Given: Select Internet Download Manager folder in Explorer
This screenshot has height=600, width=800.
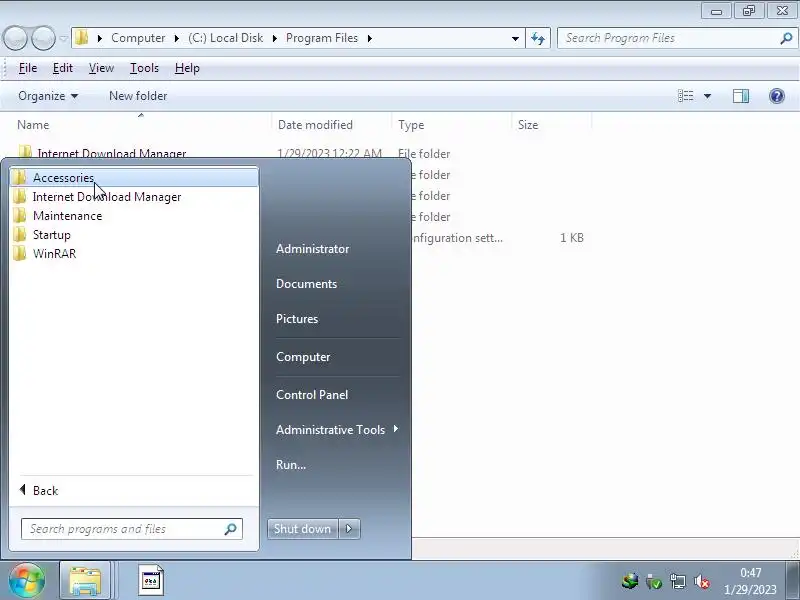Looking at the screenshot, I should [x=112, y=153].
